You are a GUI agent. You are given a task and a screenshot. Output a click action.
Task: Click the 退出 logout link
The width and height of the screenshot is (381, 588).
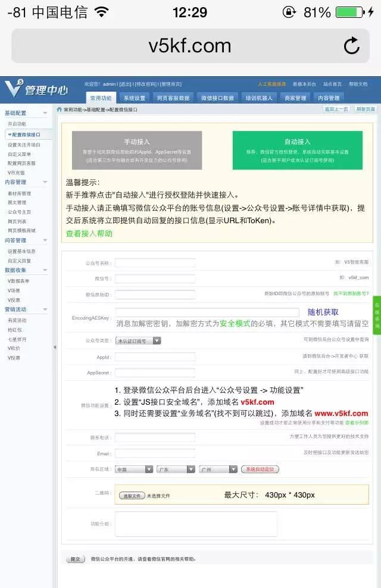pyautogui.click(x=125, y=85)
